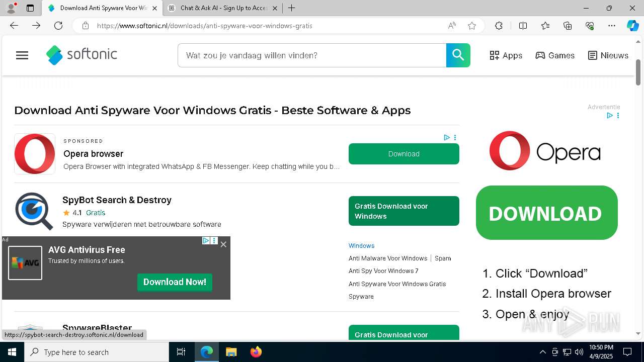Click the AVG logo in bottom ad

(25, 262)
